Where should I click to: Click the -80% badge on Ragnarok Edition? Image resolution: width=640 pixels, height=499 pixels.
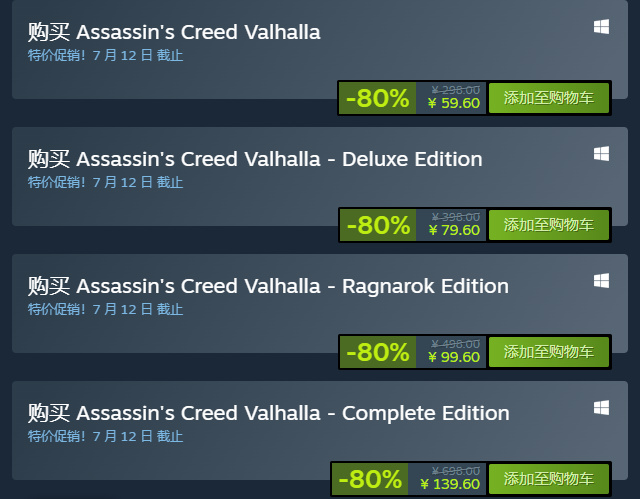377,352
